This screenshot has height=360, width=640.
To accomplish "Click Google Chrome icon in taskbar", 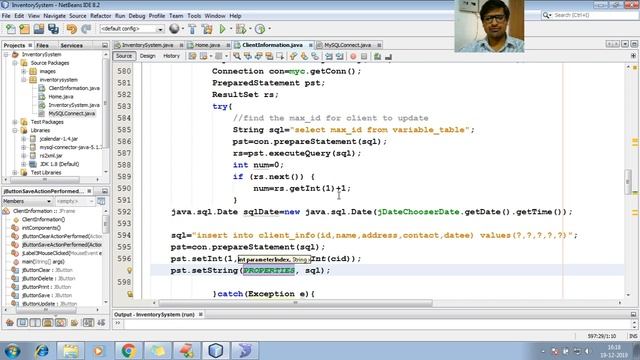I will tap(128, 351).
